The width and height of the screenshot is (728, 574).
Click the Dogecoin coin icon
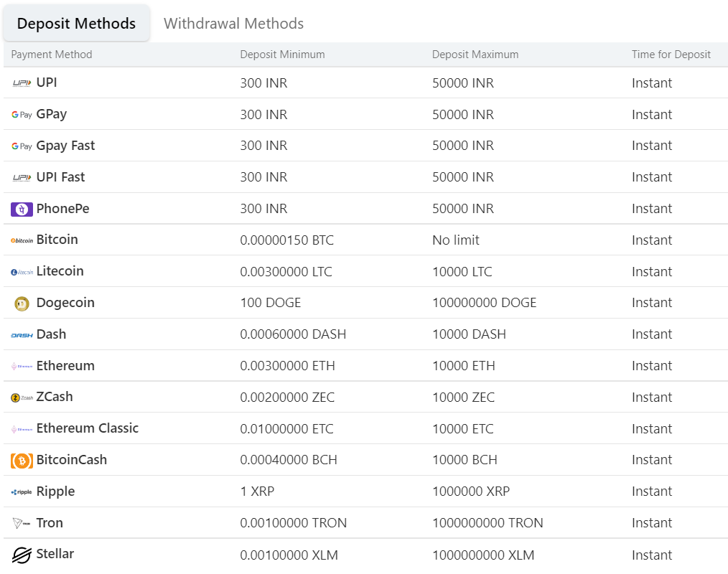[x=22, y=304]
